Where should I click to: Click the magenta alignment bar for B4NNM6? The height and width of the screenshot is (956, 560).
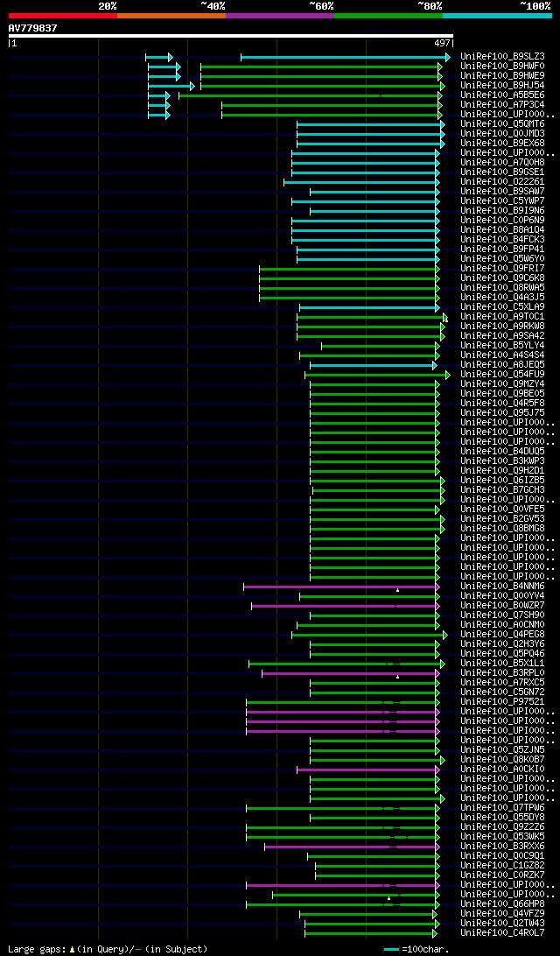coord(340,587)
